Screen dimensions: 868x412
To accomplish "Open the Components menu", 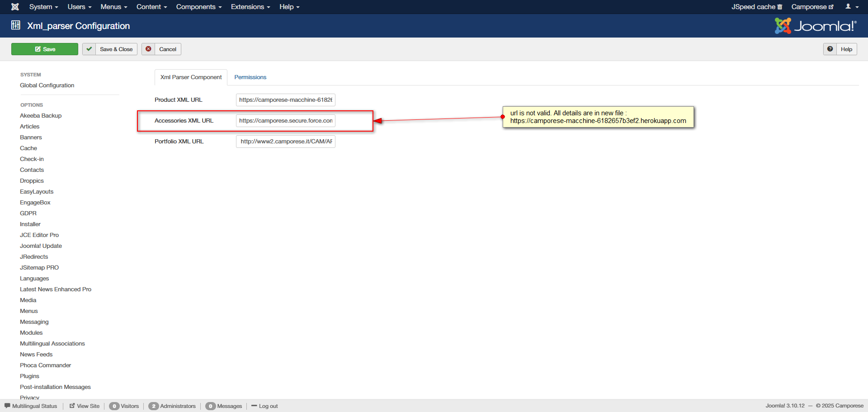I will 199,7.
